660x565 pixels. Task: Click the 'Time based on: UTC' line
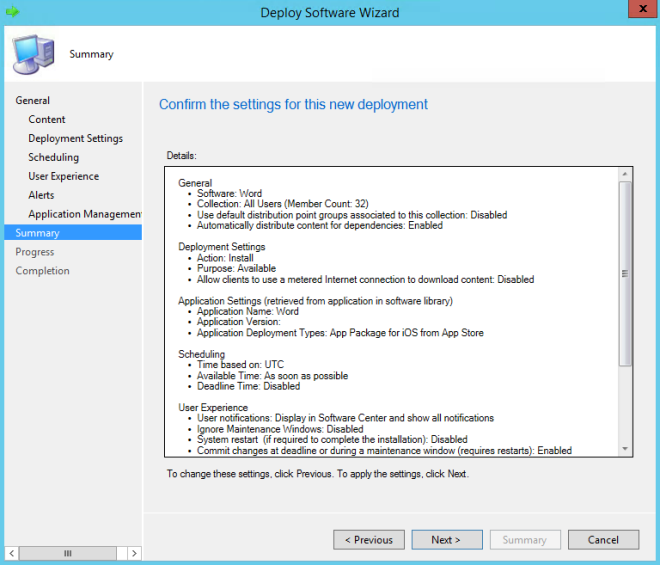[240, 365]
